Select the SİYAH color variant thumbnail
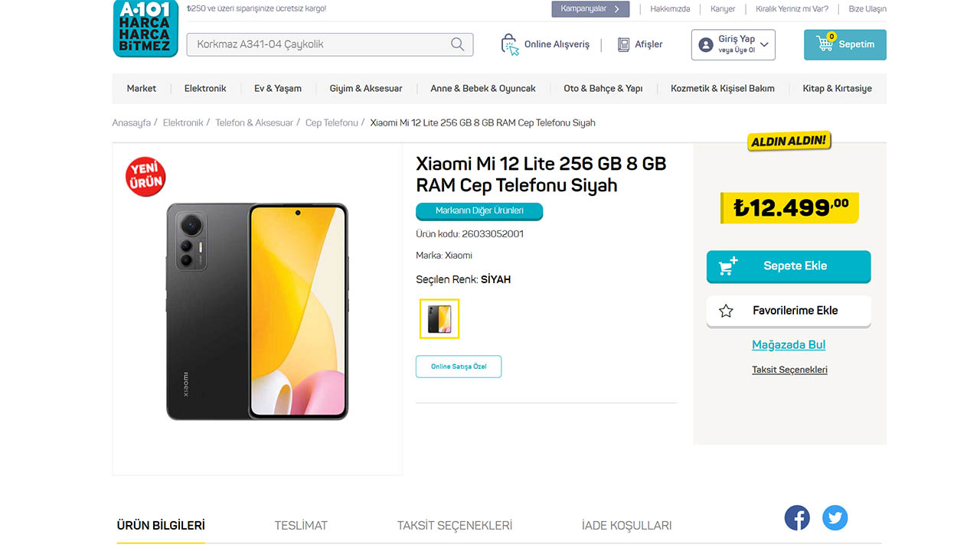 pos(439,319)
